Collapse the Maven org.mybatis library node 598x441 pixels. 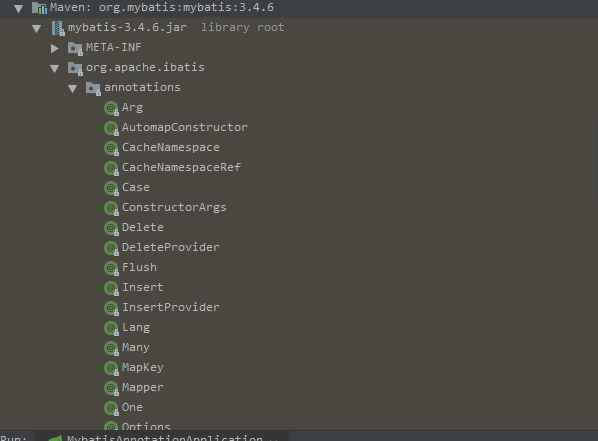[x=18, y=8]
